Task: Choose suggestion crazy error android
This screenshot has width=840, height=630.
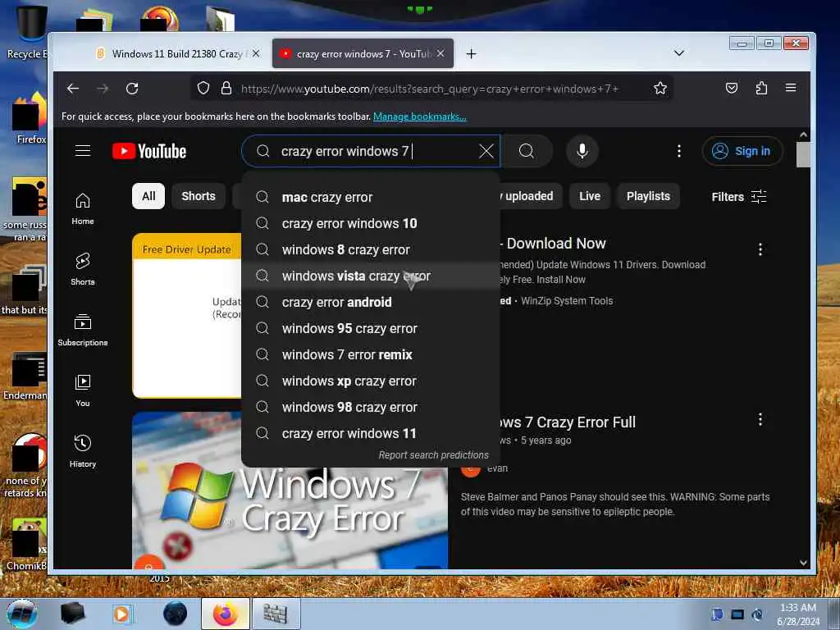Action: (x=371, y=302)
